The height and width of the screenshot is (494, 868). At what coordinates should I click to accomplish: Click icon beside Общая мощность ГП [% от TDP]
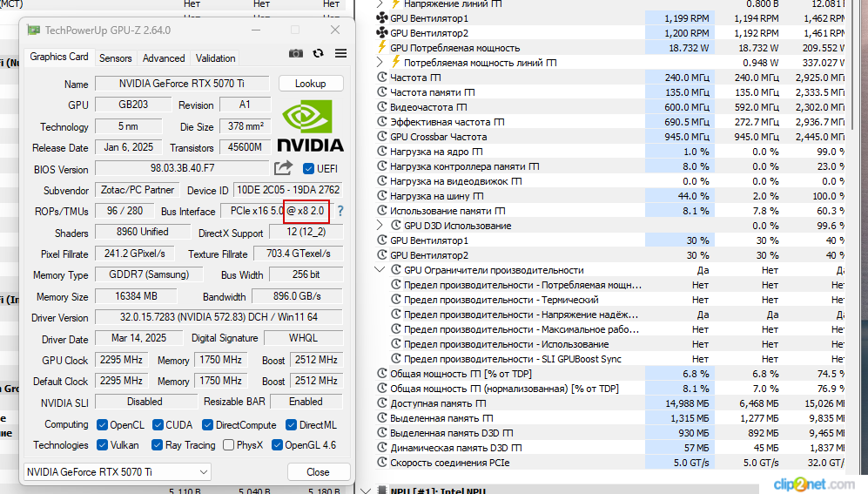coord(382,373)
